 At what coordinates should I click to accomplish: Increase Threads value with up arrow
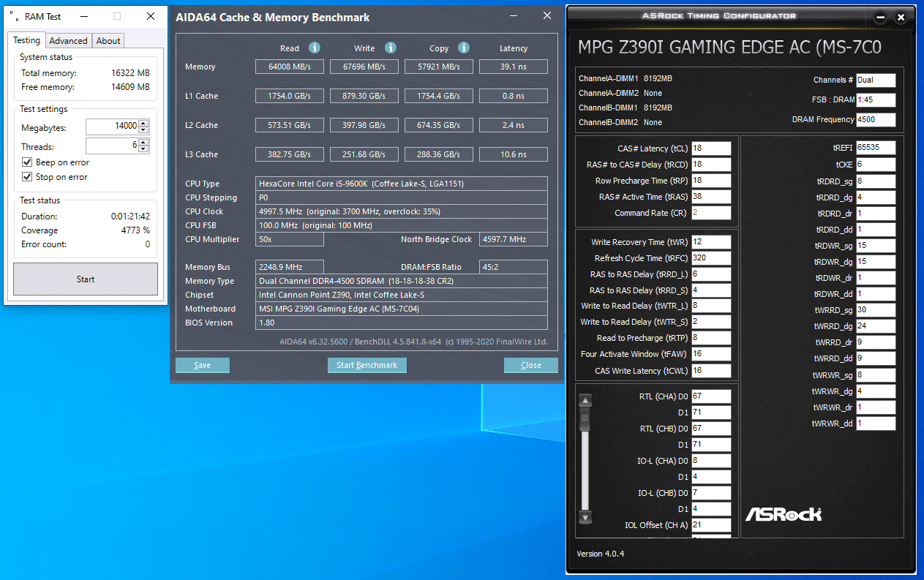point(143,143)
